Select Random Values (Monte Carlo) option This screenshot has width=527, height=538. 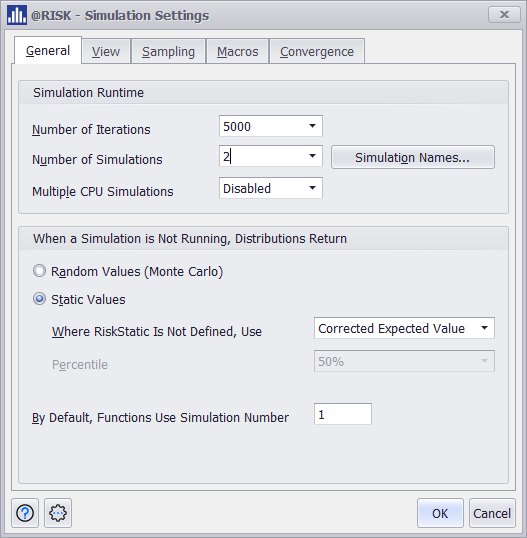[x=39, y=271]
